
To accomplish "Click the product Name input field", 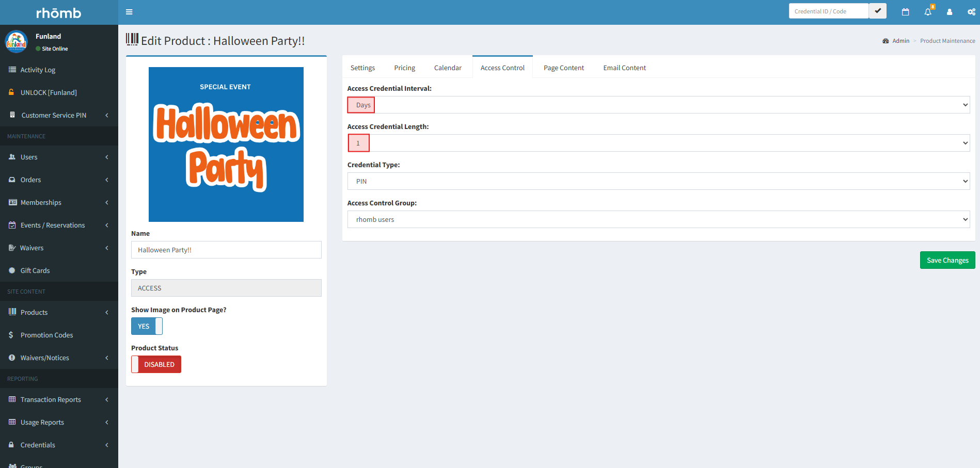I will click(226, 250).
